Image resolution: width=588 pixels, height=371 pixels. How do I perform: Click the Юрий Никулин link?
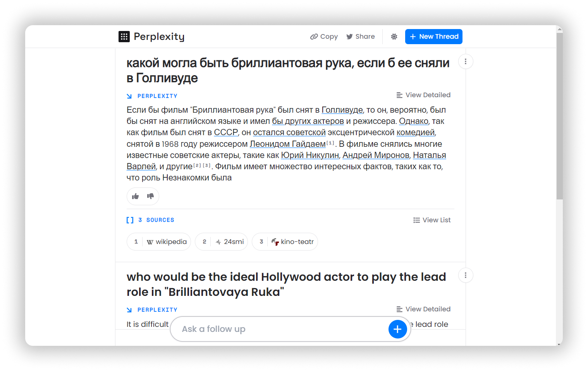point(310,155)
